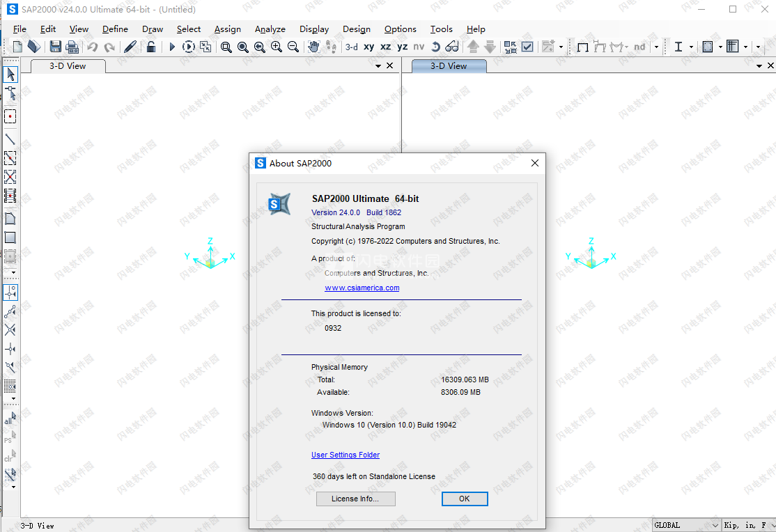Select the Draw Frame/Cable line tool
776x532 pixels.
pyautogui.click(x=10, y=139)
